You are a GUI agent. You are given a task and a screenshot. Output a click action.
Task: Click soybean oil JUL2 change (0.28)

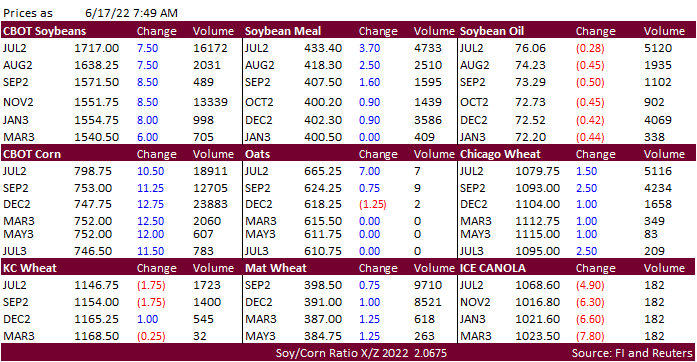[590, 48]
